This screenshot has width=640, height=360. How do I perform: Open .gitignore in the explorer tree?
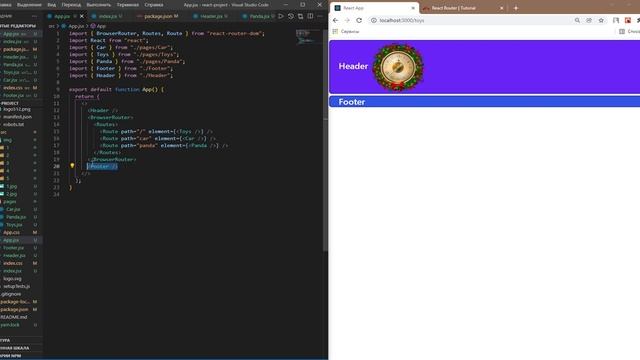click(x=11, y=294)
